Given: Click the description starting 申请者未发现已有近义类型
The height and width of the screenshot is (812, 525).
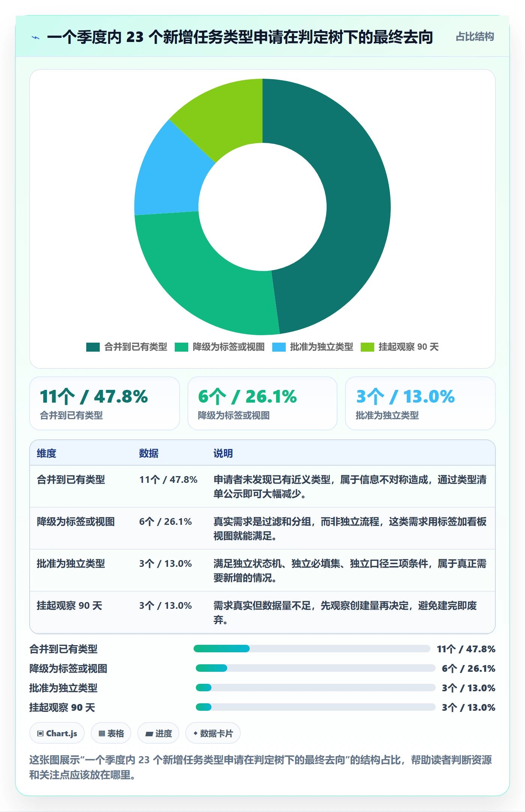Looking at the screenshot, I should point(350,487).
